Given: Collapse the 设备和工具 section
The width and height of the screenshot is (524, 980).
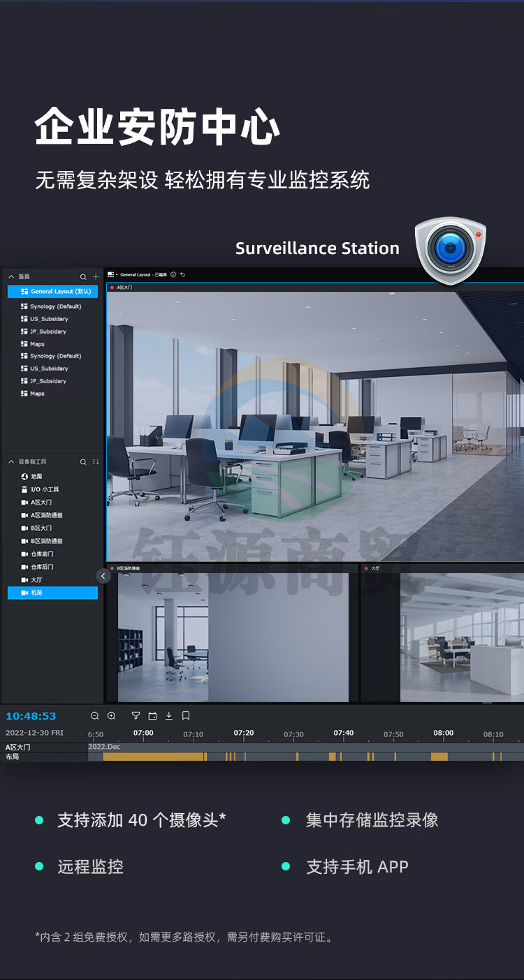Looking at the screenshot, I should (11, 462).
